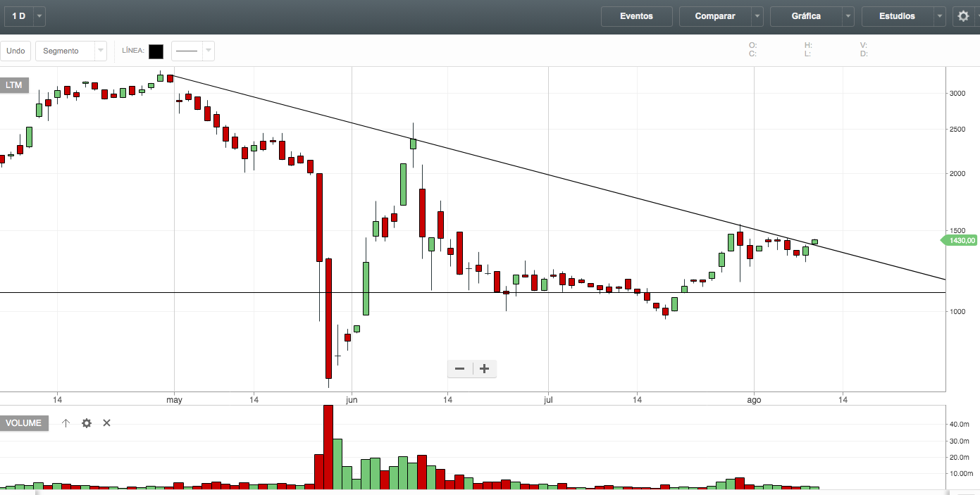This screenshot has height=495, width=980.
Task: Open the chart settings gear icon
Action: click(x=963, y=16)
